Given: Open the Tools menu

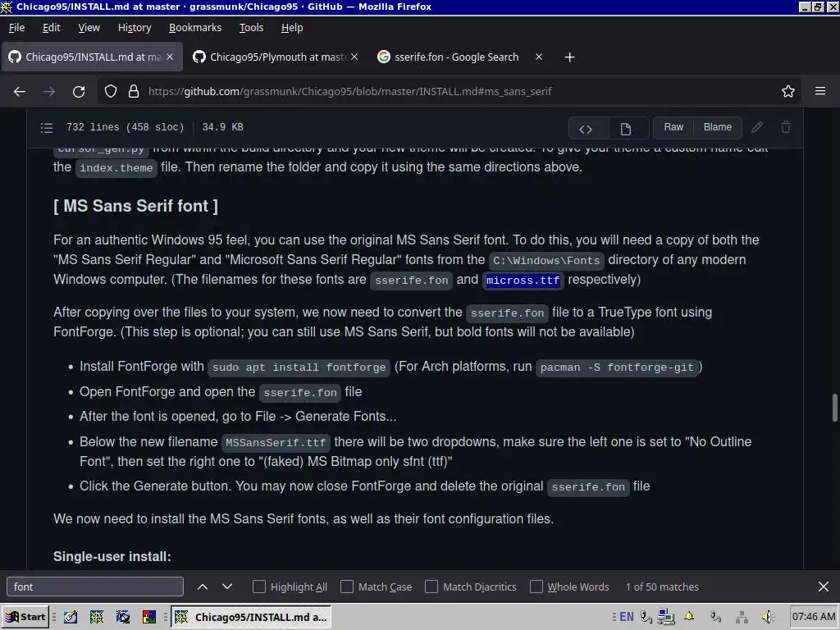Looking at the screenshot, I should click(x=251, y=27).
